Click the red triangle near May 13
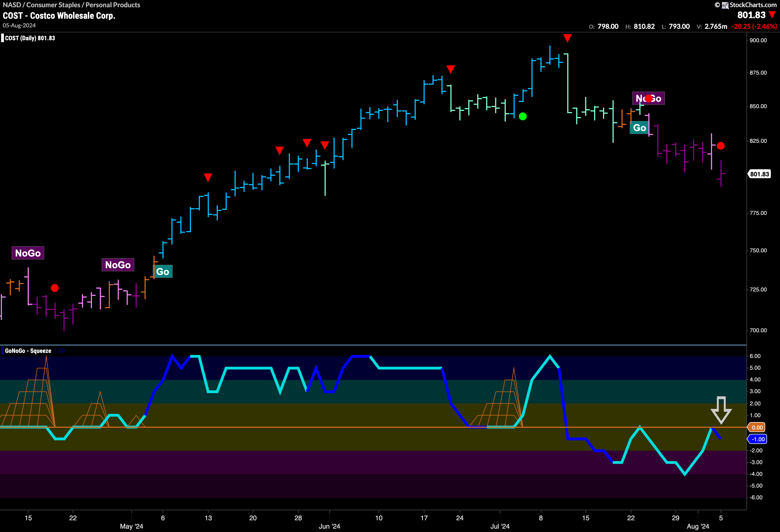 [x=208, y=177]
